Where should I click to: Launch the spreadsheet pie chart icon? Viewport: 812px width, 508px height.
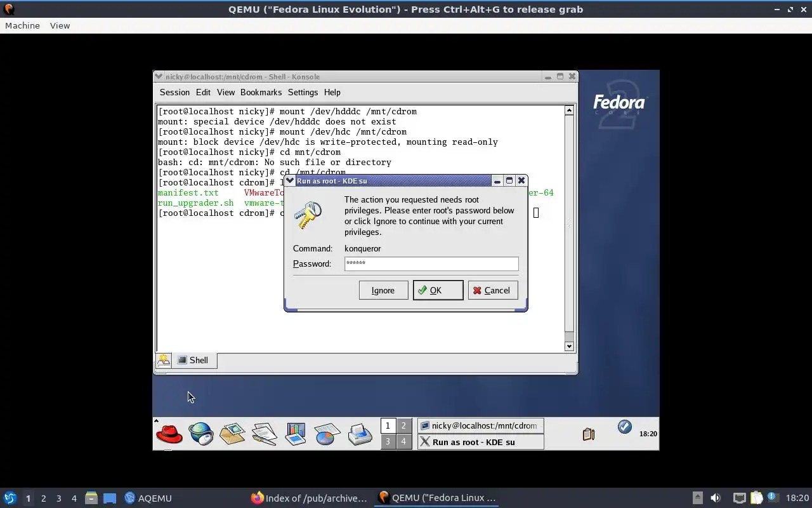coord(327,434)
